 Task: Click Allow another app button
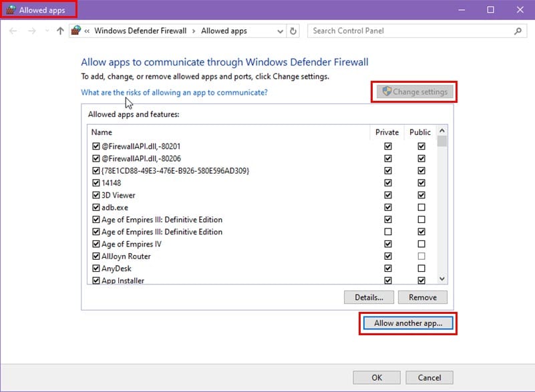pos(408,323)
